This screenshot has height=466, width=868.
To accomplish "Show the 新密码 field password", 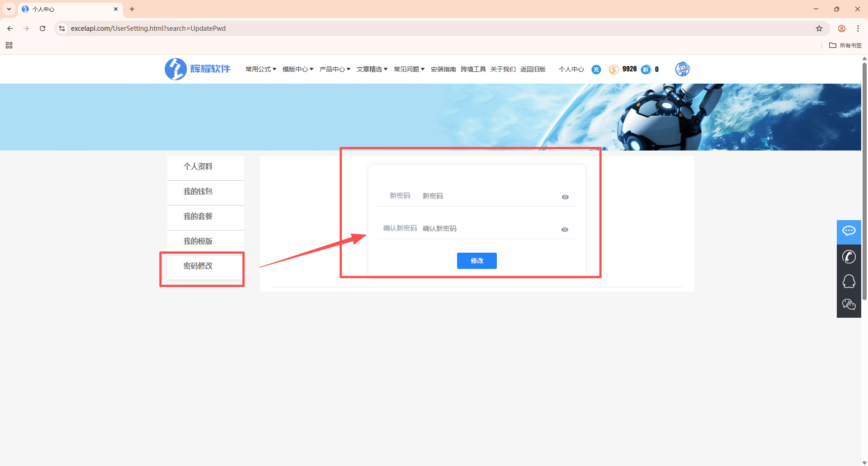I will 565,197.
